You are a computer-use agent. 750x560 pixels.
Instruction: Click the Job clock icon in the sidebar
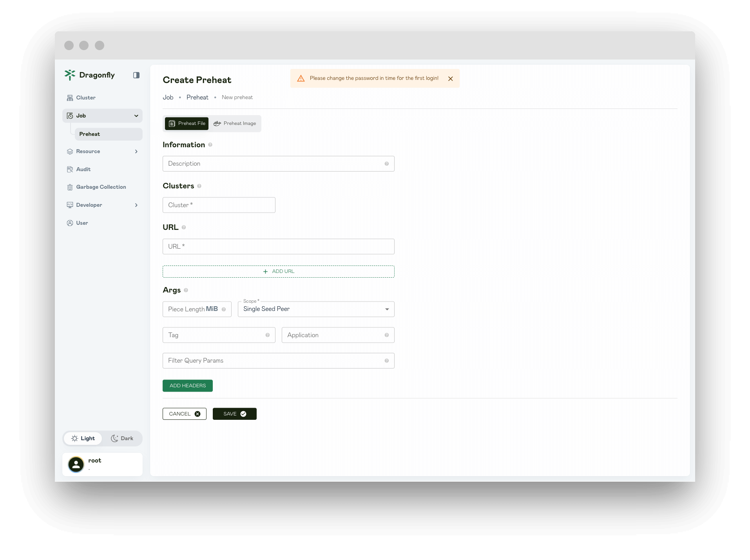pyautogui.click(x=70, y=116)
